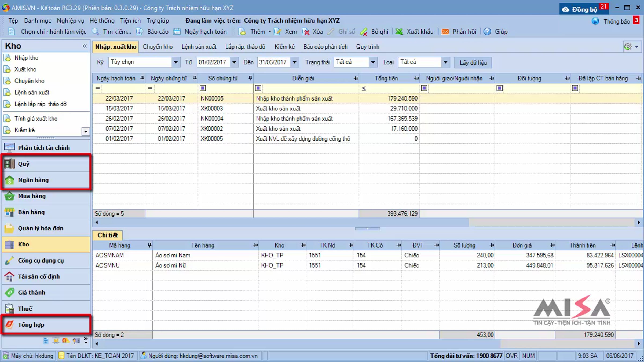This screenshot has height=362, width=644.
Task: Open the Mua hàng module icon
Action: tap(10, 196)
